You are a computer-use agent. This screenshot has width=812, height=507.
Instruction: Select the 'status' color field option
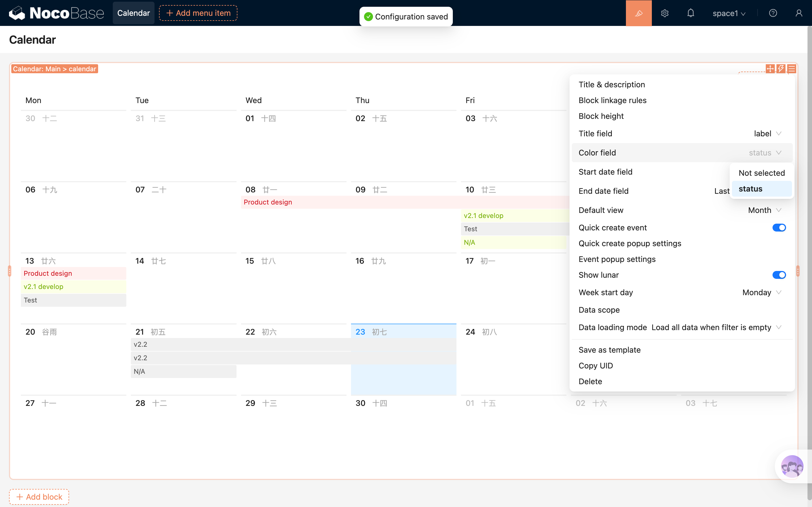tap(762, 189)
